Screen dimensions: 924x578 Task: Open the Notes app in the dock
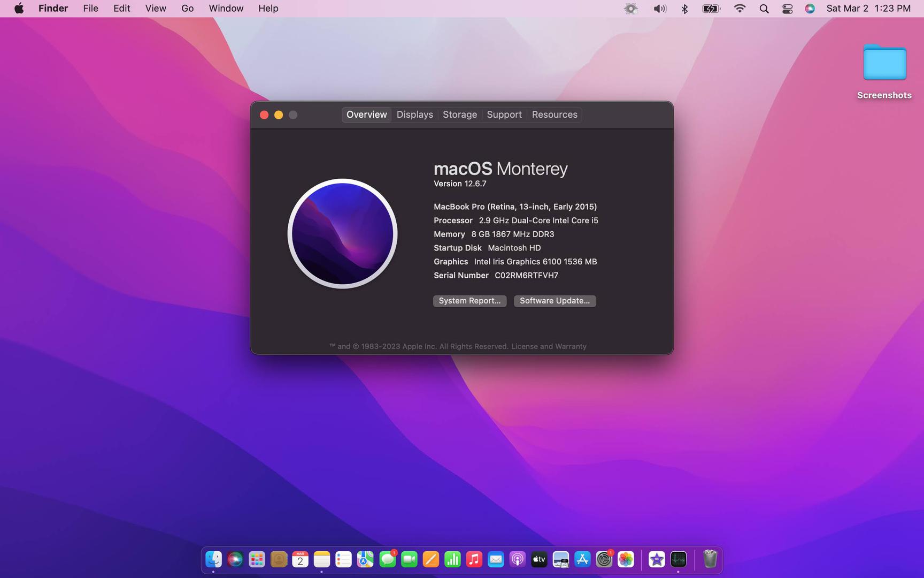pos(322,560)
